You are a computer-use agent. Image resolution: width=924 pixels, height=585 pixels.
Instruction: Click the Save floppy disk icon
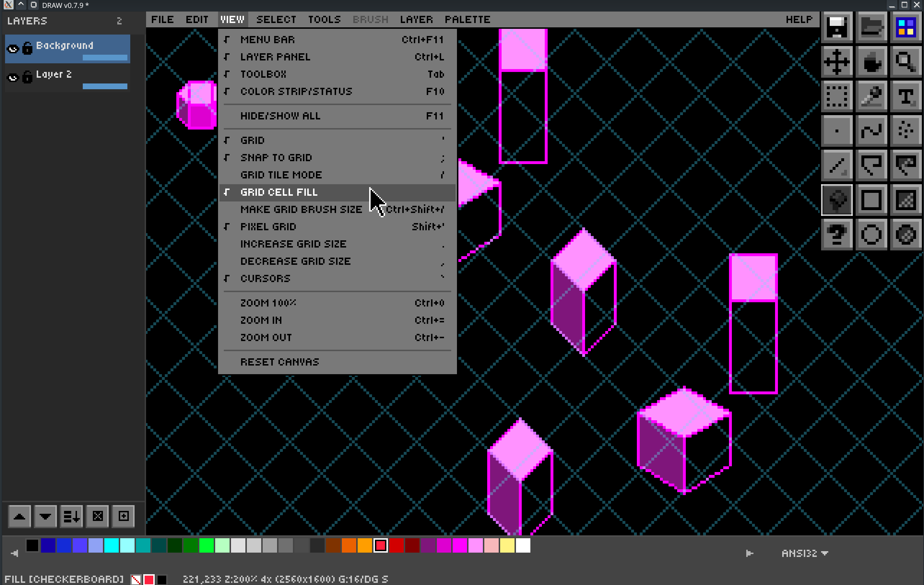pos(837,27)
